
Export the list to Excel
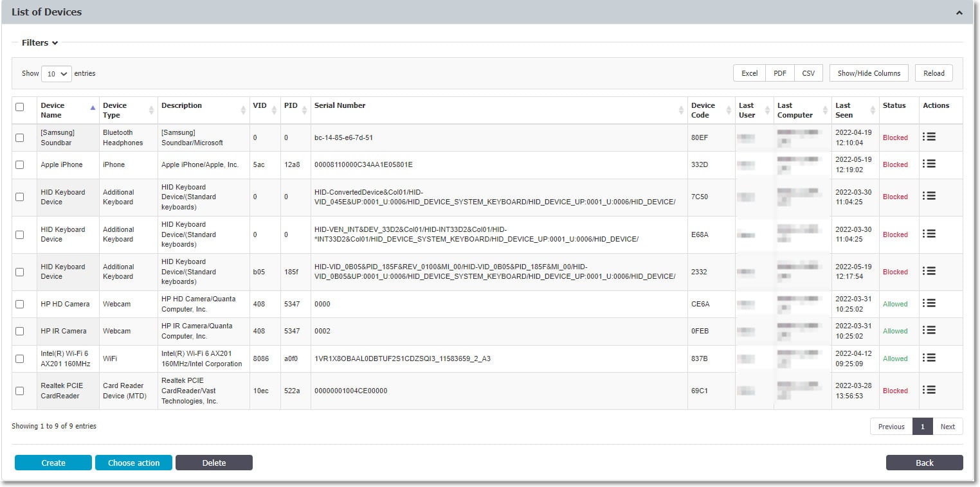tap(749, 73)
